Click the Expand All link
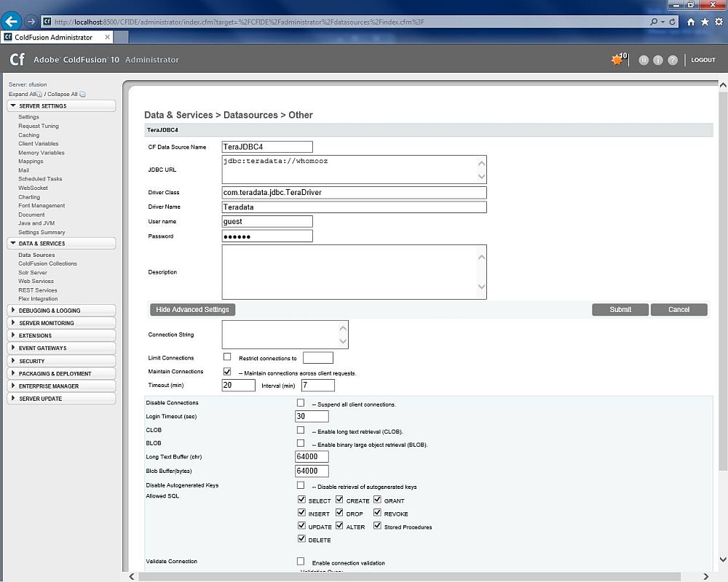The width and height of the screenshot is (728, 582). tap(22, 95)
